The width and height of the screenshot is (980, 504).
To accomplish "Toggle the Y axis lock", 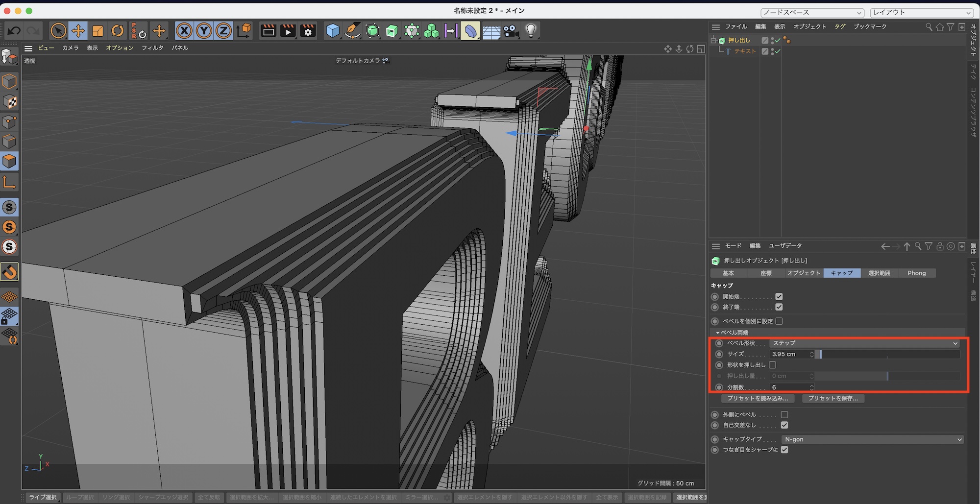I will pos(204,31).
